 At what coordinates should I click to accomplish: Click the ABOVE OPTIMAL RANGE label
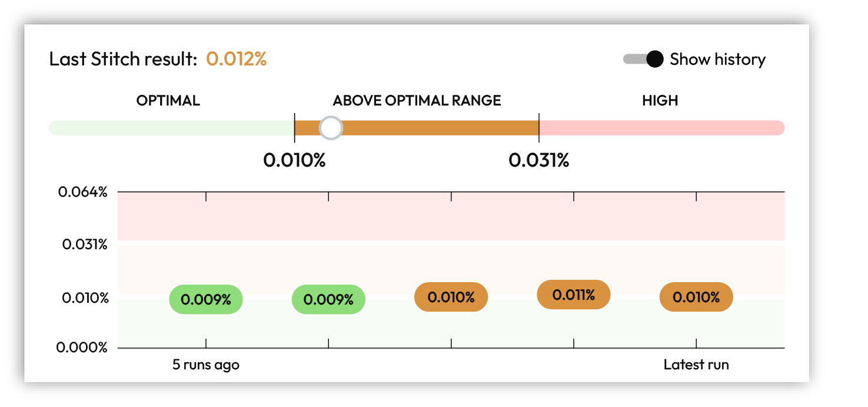click(x=417, y=100)
